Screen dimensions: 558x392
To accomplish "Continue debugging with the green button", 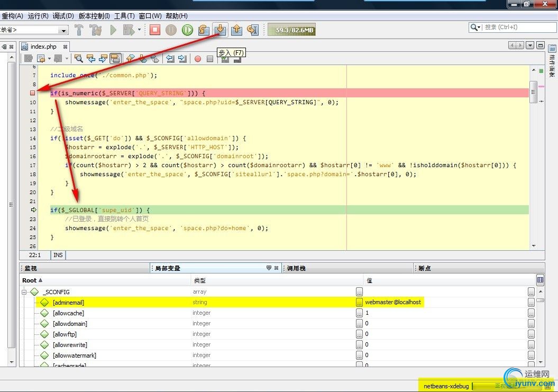I will click(188, 30).
